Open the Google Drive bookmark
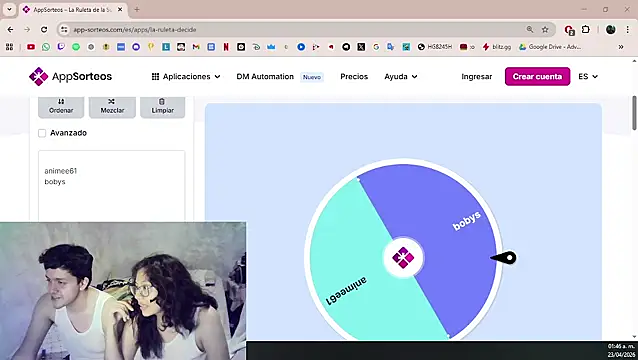 click(550, 47)
